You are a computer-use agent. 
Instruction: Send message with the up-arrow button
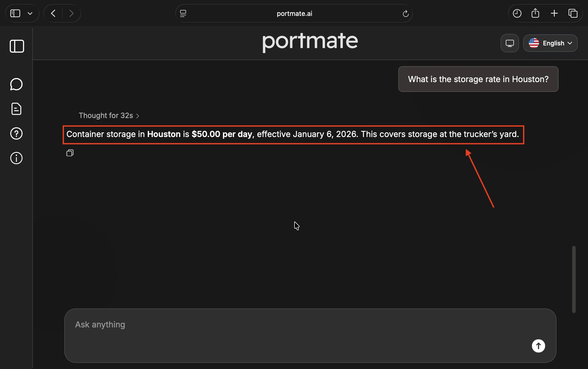click(x=538, y=346)
